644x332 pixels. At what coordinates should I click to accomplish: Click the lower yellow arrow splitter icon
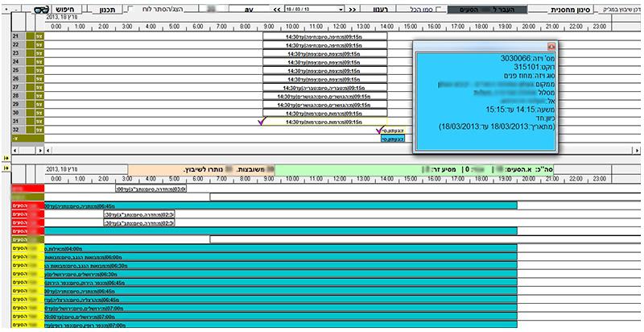pos(6,168)
